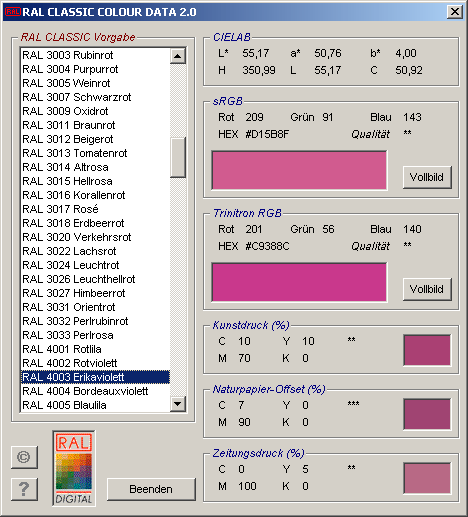Select RAL 3009 Oxidrot in the list
This screenshot has height=517, width=468.
click(95, 111)
